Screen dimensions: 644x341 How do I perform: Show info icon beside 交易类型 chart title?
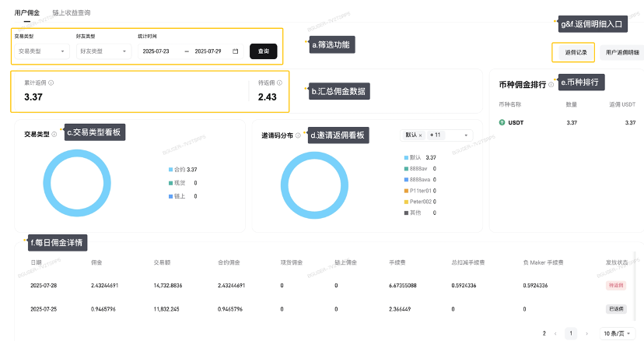point(54,134)
